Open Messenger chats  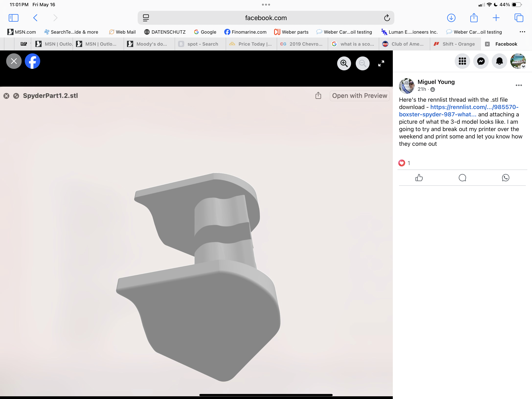[x=481, y=61]
